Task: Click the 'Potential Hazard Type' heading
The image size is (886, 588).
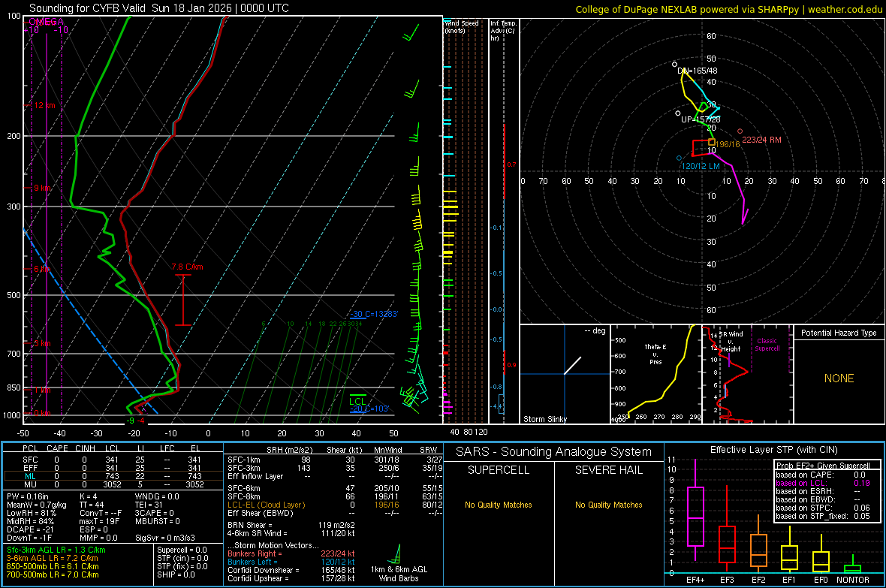Action: [839, 333]
